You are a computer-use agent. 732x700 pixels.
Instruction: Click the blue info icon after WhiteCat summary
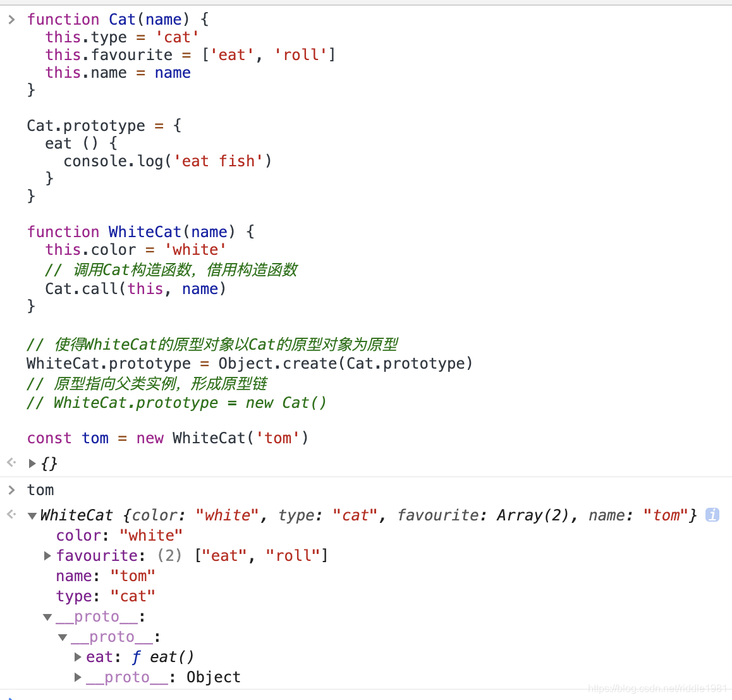coord(712,515)
